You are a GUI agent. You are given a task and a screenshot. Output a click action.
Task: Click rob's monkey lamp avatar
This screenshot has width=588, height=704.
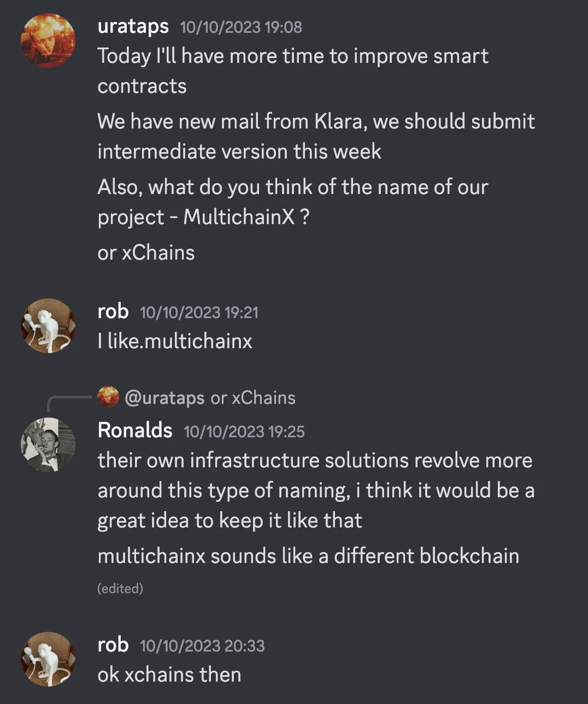(x=48, y=326)
